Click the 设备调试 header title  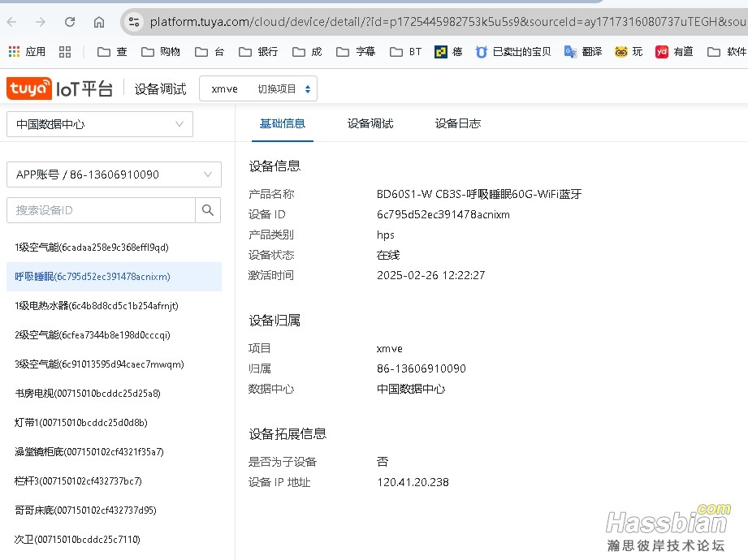(x=160, y=89)
